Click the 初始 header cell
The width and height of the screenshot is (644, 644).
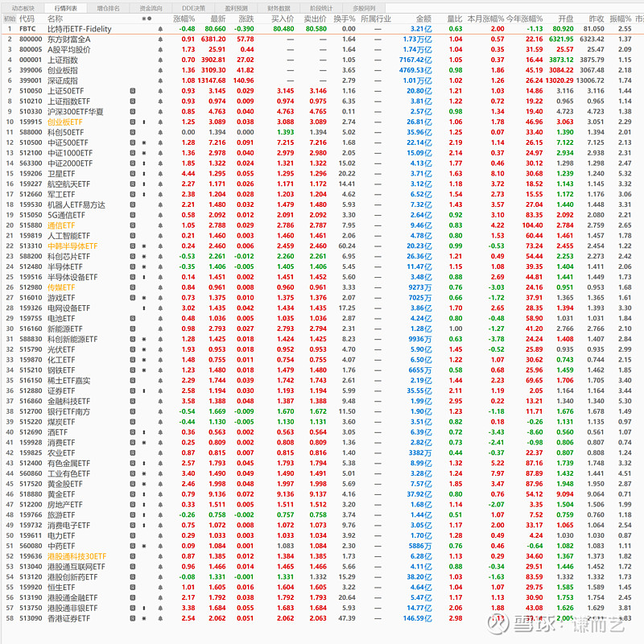tap(9, 18)
